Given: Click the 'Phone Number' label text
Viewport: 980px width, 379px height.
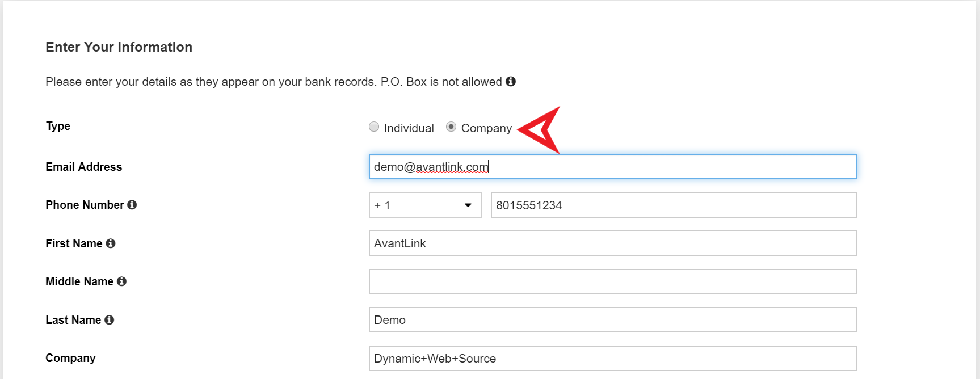Looking at the screenshot, I should [85, 205].
